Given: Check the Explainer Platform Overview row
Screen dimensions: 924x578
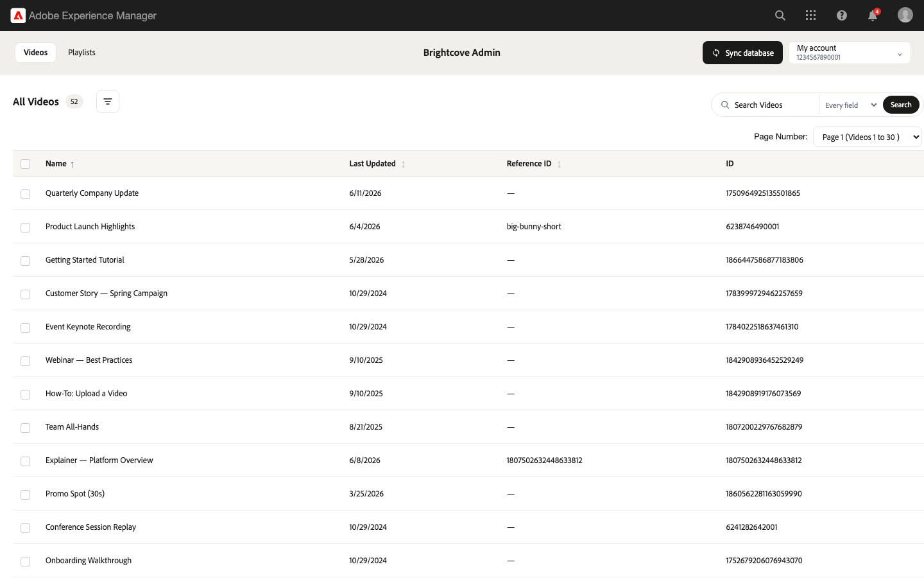Looking at the screenshot, I should [26, 461].
